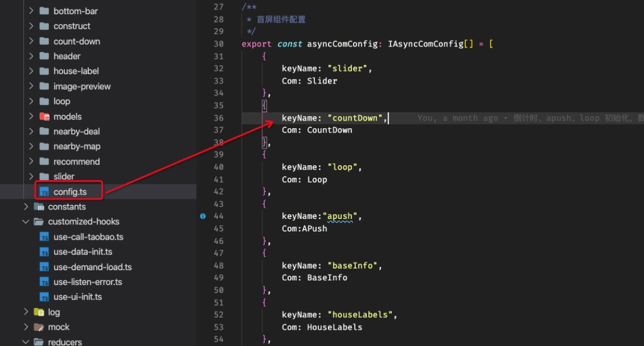Click asyncComConfig identifier on line 30
This screenshot has height=346, width=644.
point(342,44)
